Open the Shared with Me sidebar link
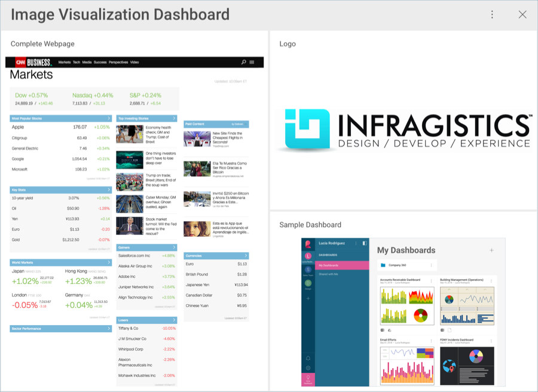 329,274
